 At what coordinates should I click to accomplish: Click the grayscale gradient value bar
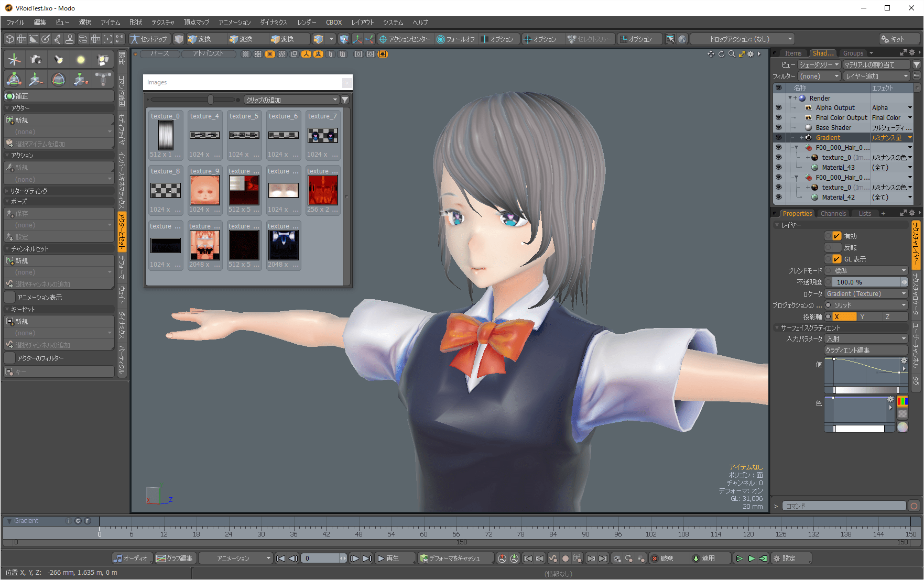866,390
